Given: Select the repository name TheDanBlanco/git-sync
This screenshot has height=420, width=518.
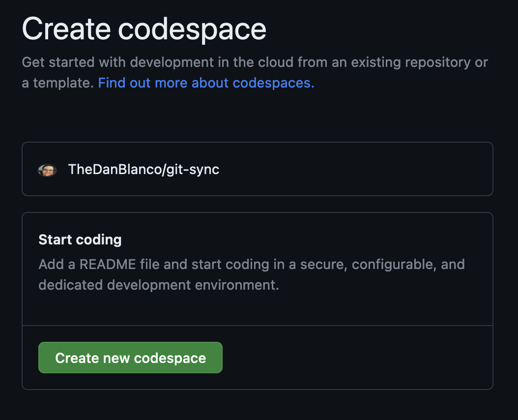Looking at the screenshot, I should pos(144,169).
